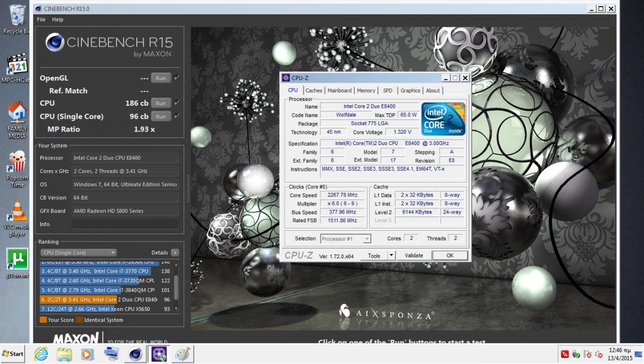Switch to the CPU-Z taskbar icon
The height and width of the screenshot is (364, 644).
tap(159, 354)
